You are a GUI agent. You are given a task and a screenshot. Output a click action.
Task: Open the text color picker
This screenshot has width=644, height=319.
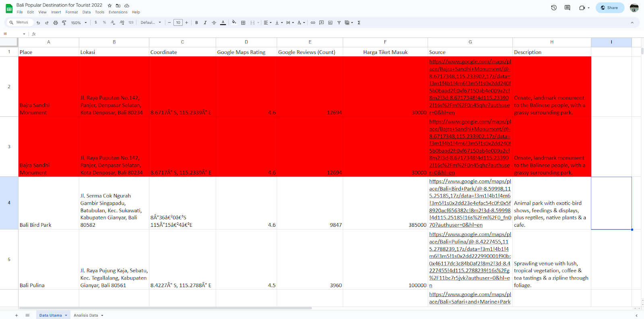(223, 23)
